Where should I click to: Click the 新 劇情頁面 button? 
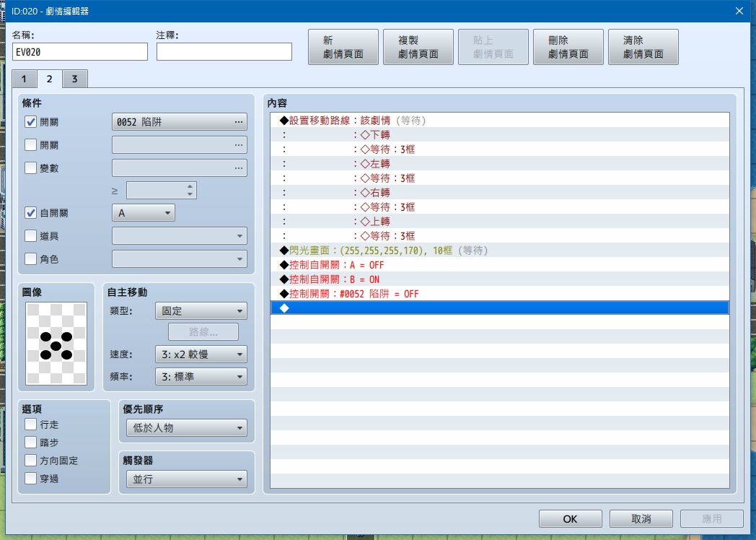click(x=343, y=47)
